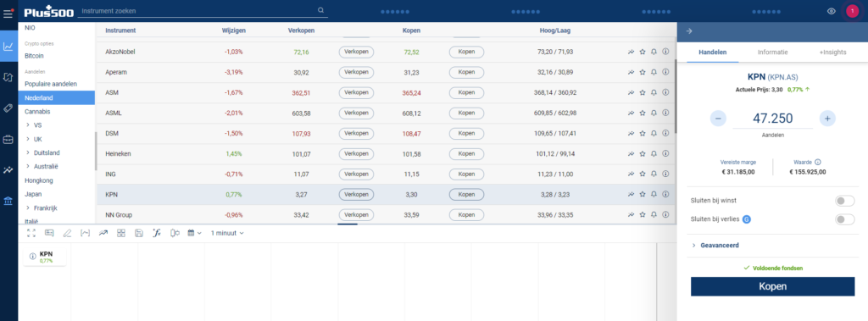This screenshot has height=321, width=868.
Task: Click the search magnifier icon
Action: (x=320, y=10)
